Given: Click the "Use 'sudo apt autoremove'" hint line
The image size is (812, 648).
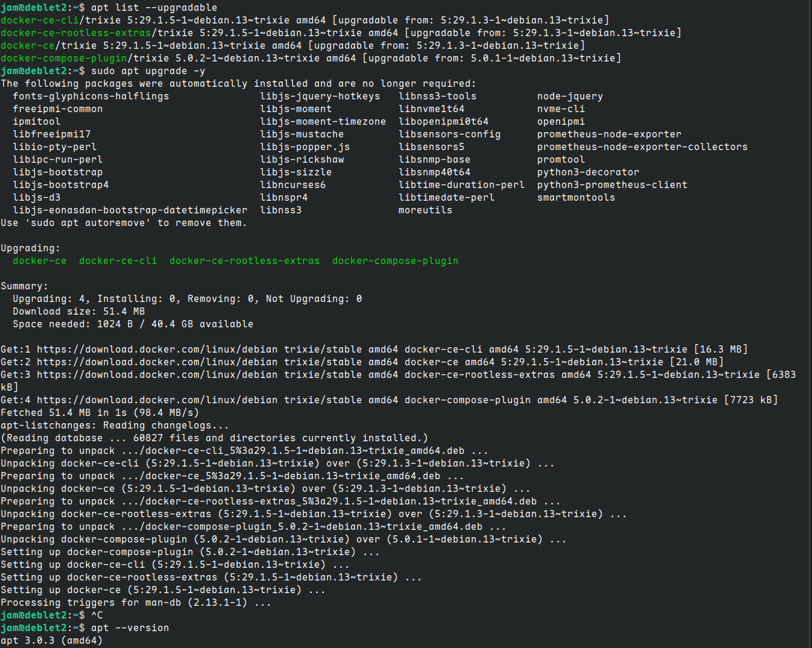Looking at the screenshot, I should tap(124, 223).
